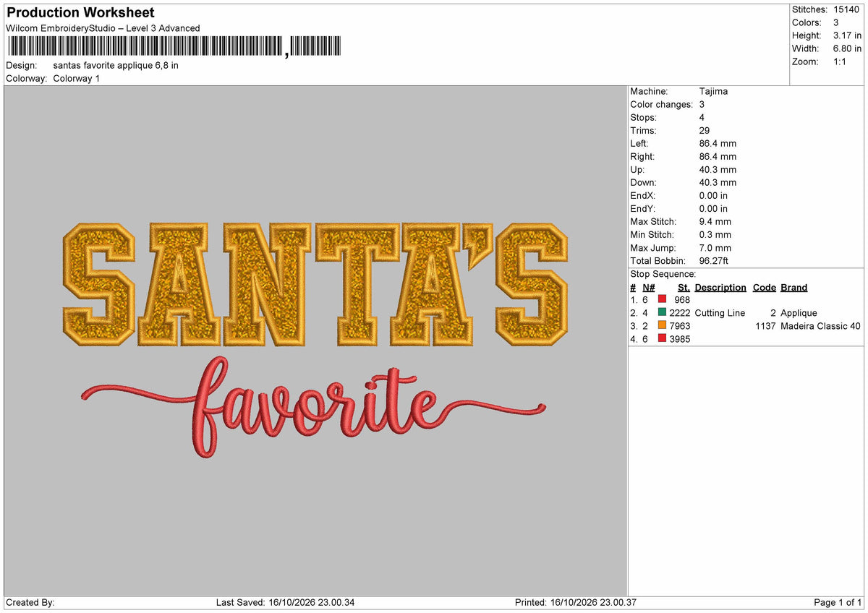Screen dimensions: 868x613
Task: Click the 'N#' column header
Action: tap(648, 287)
